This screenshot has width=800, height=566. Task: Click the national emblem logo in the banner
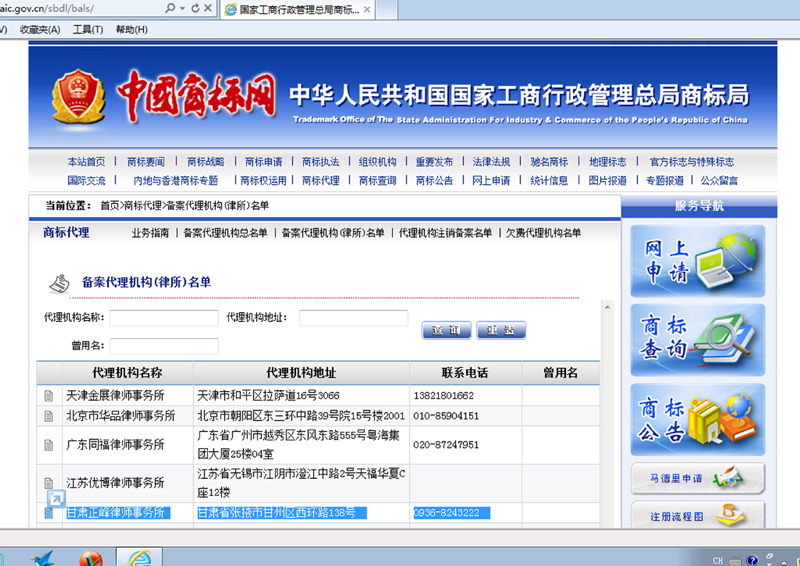tap(79, 96)
